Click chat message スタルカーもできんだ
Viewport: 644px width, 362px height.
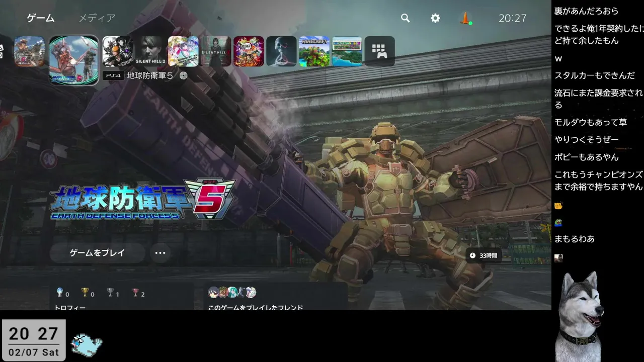(x=594, y=76)
